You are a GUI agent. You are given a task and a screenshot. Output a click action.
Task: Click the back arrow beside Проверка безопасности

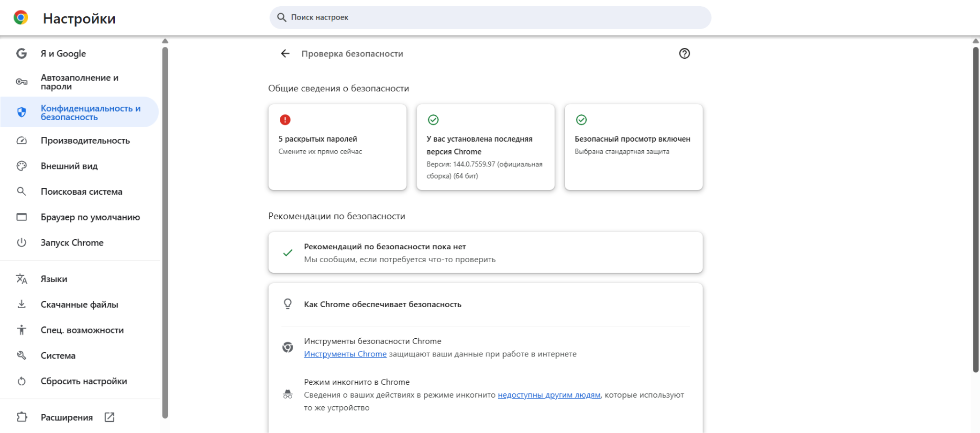click(x=285, y=54)
